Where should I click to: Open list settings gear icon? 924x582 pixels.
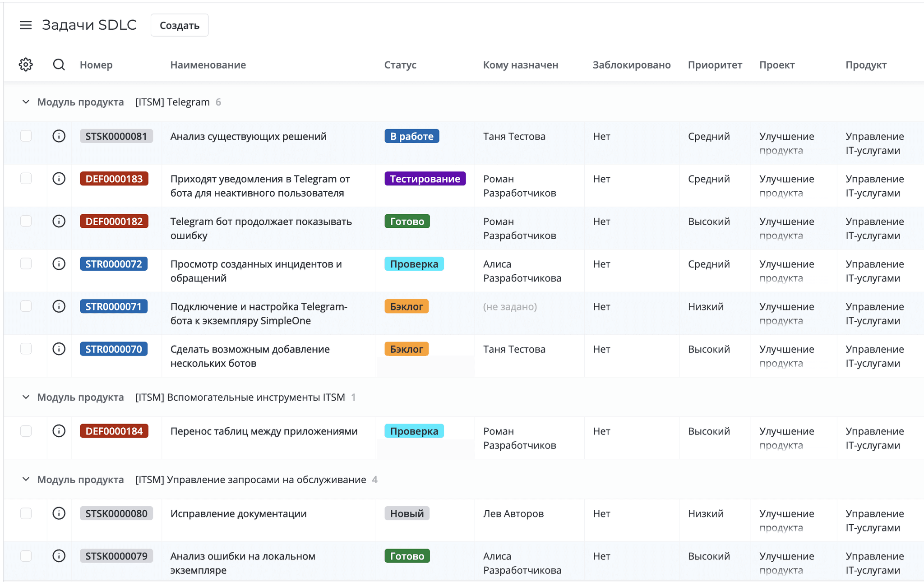[x=26, y=65]
